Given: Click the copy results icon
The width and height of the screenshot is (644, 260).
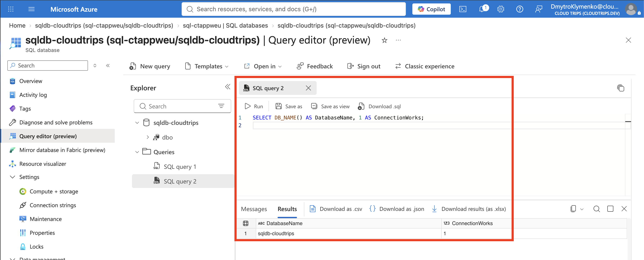Looking at the screenshot, I should (x=573, y=209).
